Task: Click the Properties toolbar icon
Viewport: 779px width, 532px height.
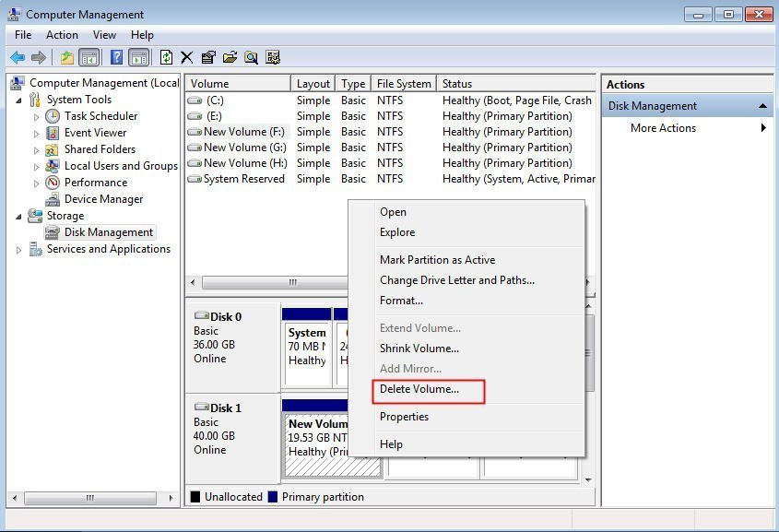Action: (x=208, y=57)
